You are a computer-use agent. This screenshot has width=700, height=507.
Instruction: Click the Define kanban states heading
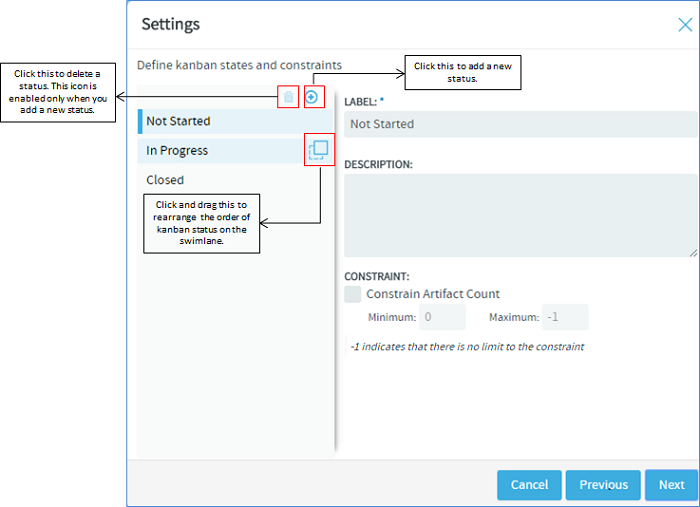239,65
